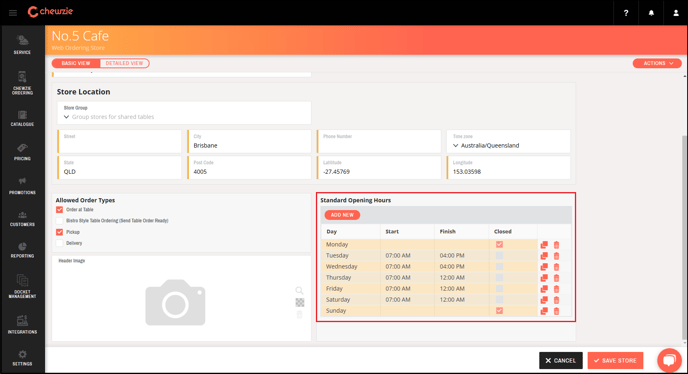Click Add New opening hours
This screenshot has height=374, width=688.
click(342, 215)
